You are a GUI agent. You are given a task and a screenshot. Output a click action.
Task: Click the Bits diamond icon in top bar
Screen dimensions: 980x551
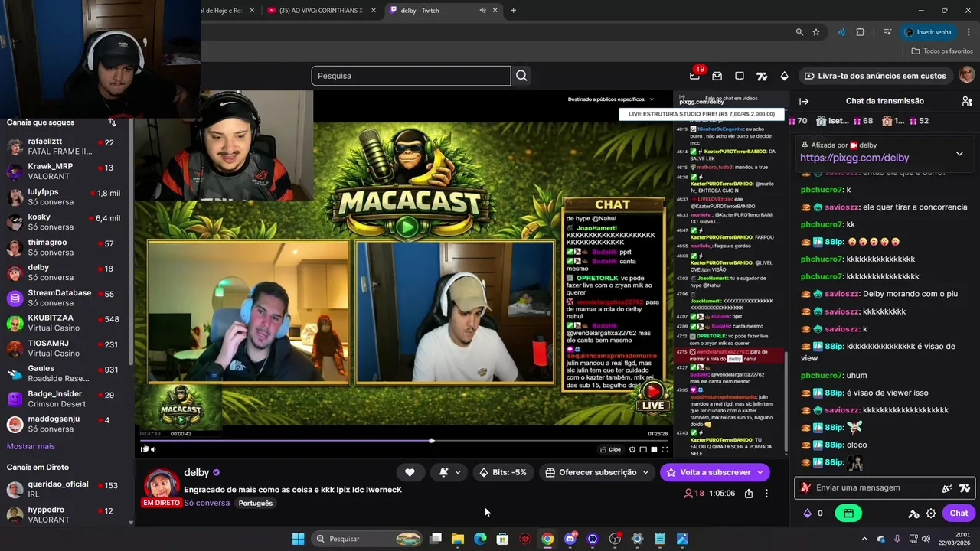[x=784, y=76]
